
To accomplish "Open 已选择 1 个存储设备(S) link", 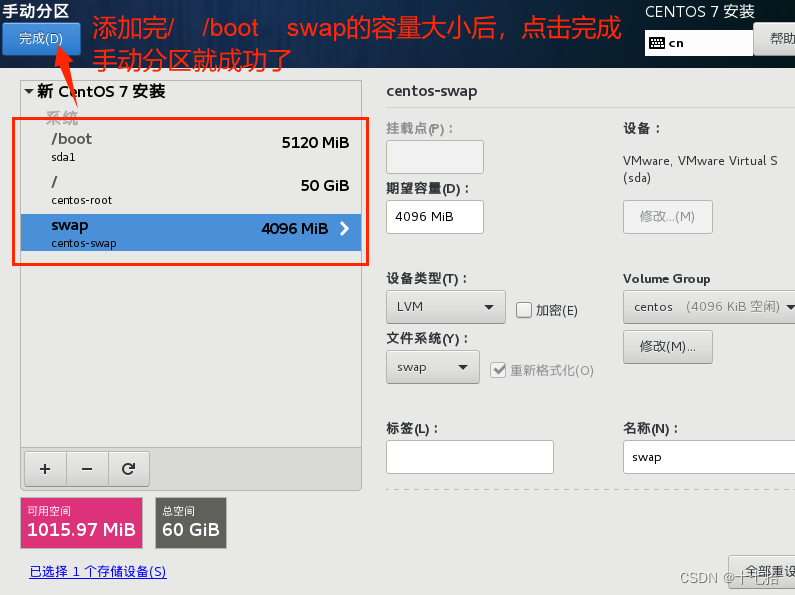I will tap(98, 572).
